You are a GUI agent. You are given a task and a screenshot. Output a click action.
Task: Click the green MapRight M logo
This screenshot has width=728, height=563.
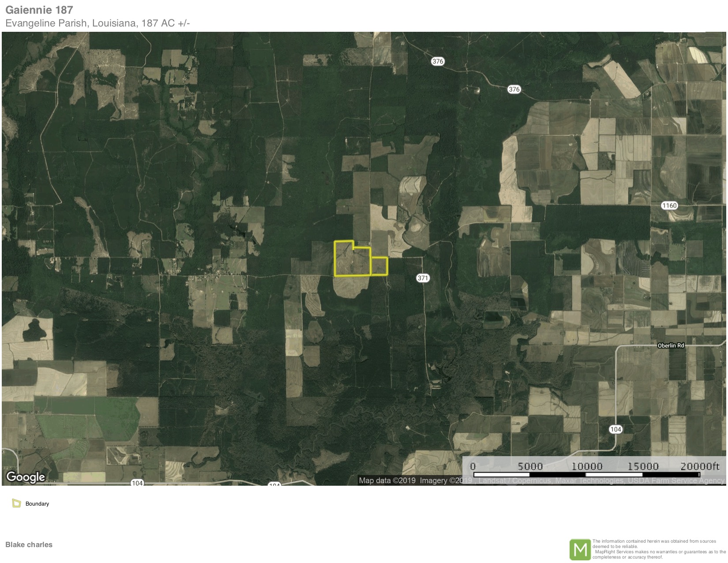(580, 549)
